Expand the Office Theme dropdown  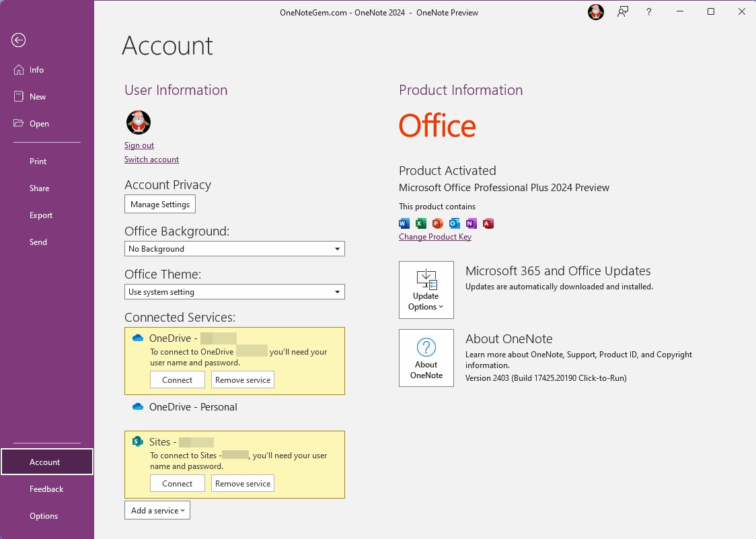234,292
